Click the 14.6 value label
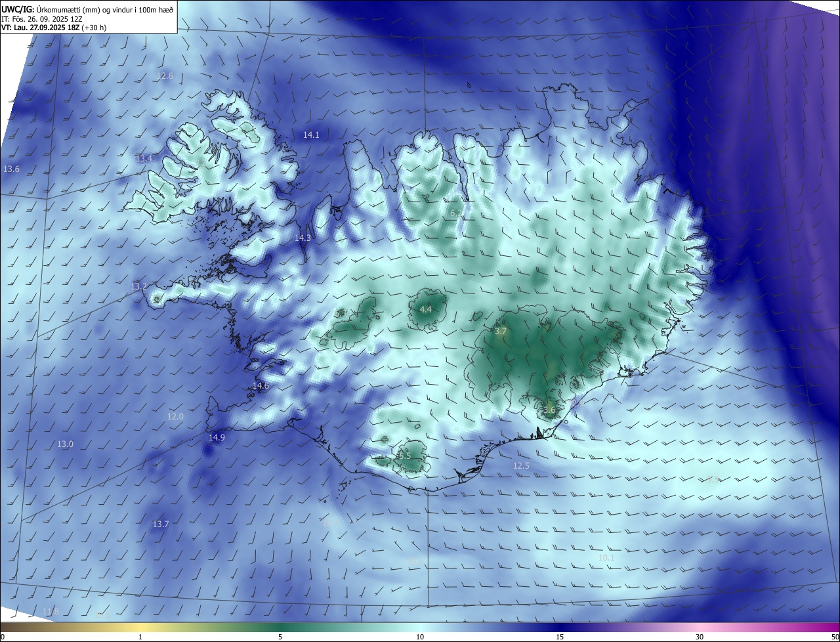 pos(261,385)
